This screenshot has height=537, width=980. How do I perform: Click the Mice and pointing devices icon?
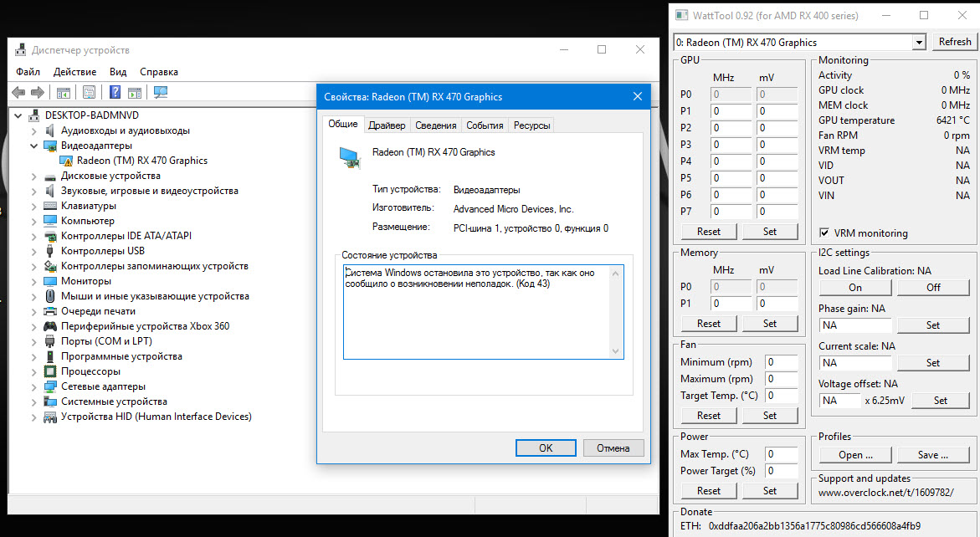pyautogui.click(x=50, y=296)
